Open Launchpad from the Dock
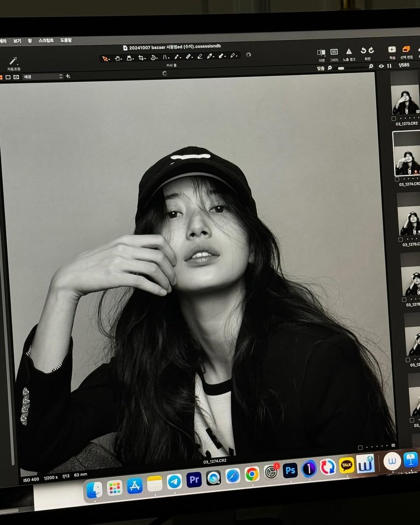 [115, 487]
